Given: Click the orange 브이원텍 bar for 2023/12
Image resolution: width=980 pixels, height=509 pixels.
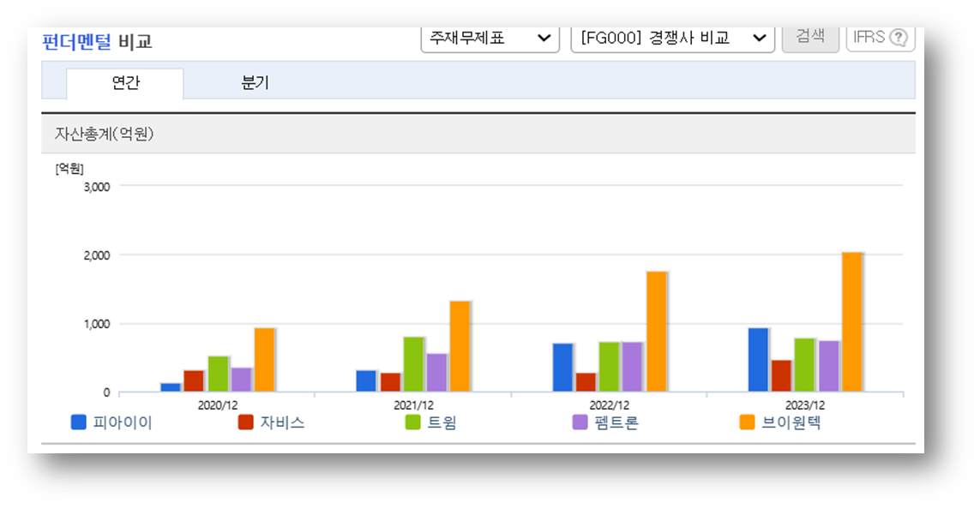Looking at the screenshot, I should coord(852,322).
